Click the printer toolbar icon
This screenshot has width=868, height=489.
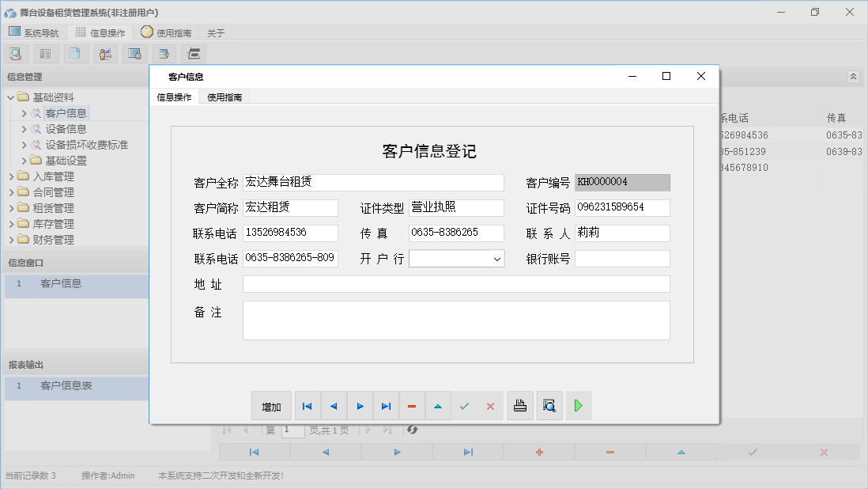click(x=192, y=53)
